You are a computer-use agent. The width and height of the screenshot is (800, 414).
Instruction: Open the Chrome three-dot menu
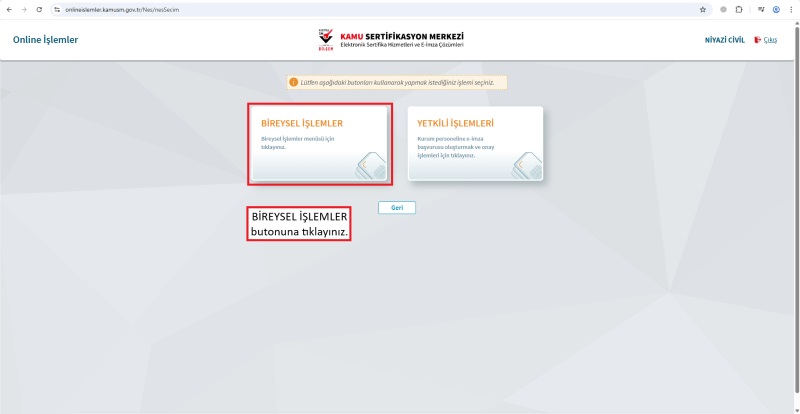pyautogui.click(x=790, y=9)
